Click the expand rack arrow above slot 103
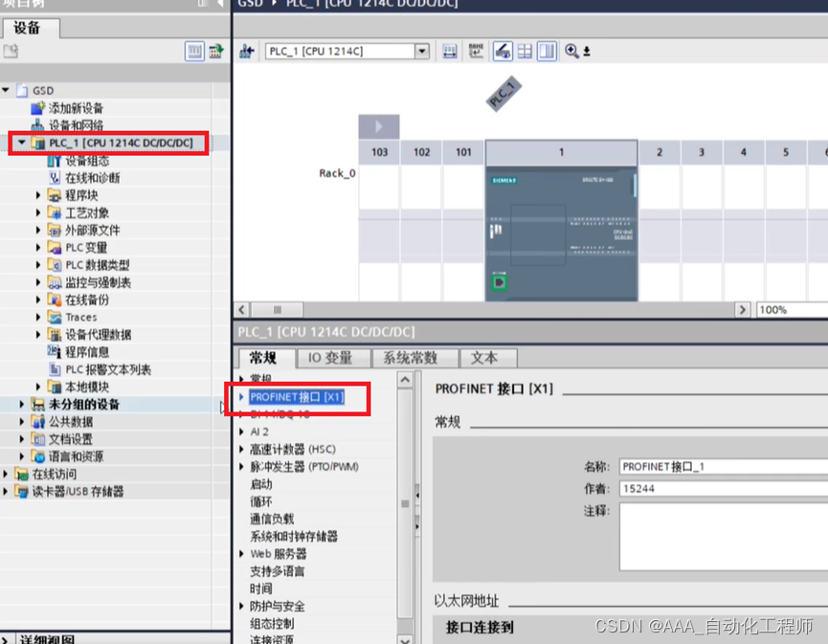Viewport: 828px width, 644px height. point(379,126)
